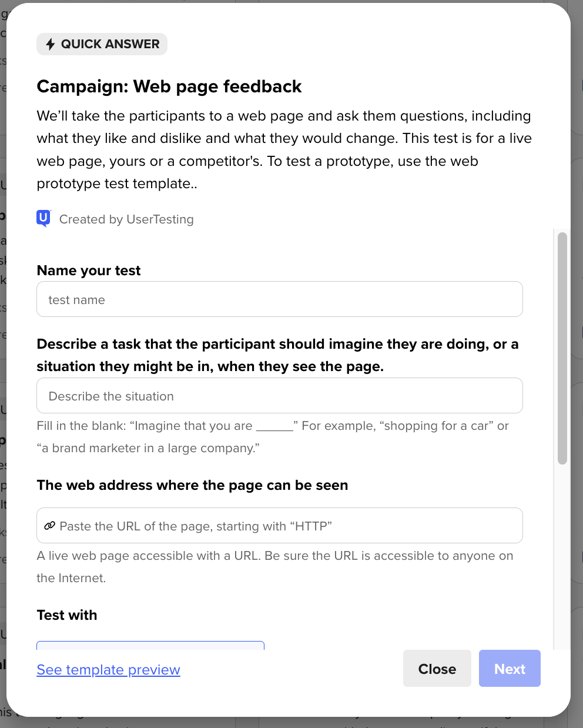Click the UserTesting logo icon
The height and width of the screenshot is (728, 583).
pos(43,219)
